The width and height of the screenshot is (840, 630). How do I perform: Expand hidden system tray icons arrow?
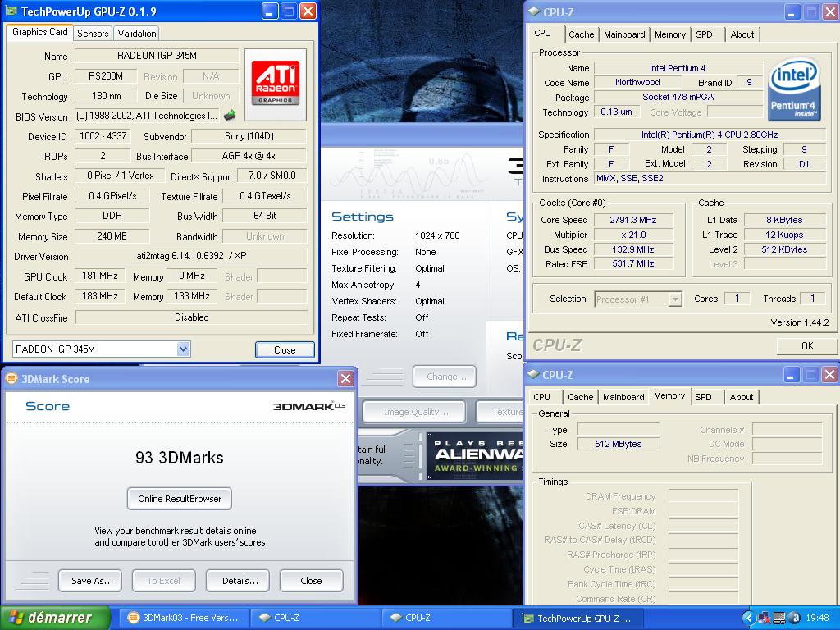(x=749, y=618)
